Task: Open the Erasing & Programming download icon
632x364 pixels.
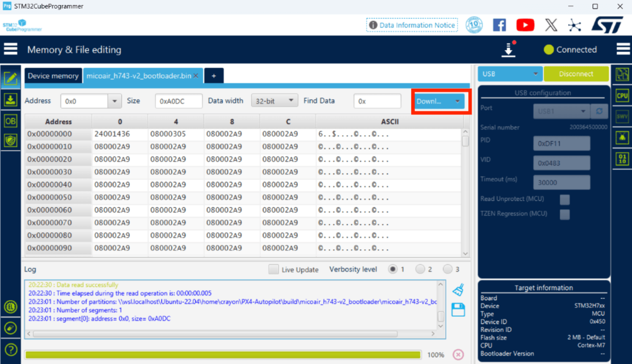Action: [x=11, y=100]
